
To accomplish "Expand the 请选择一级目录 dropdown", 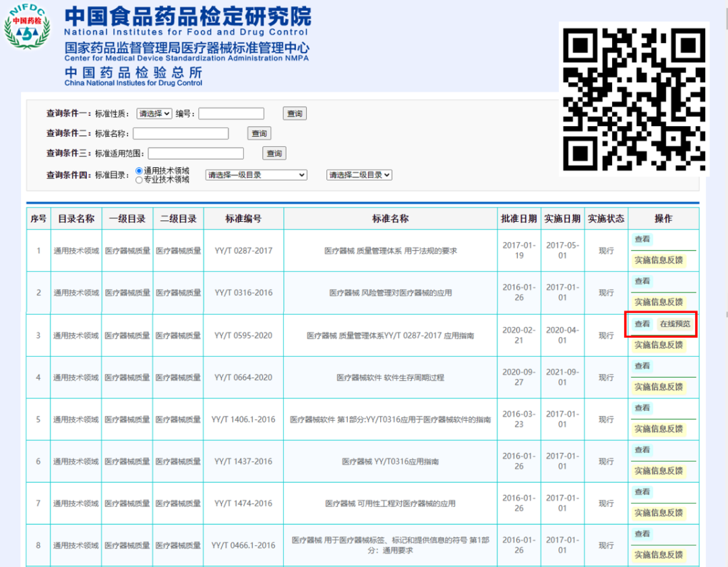I will pyautogui.click(x=256, y=175).
